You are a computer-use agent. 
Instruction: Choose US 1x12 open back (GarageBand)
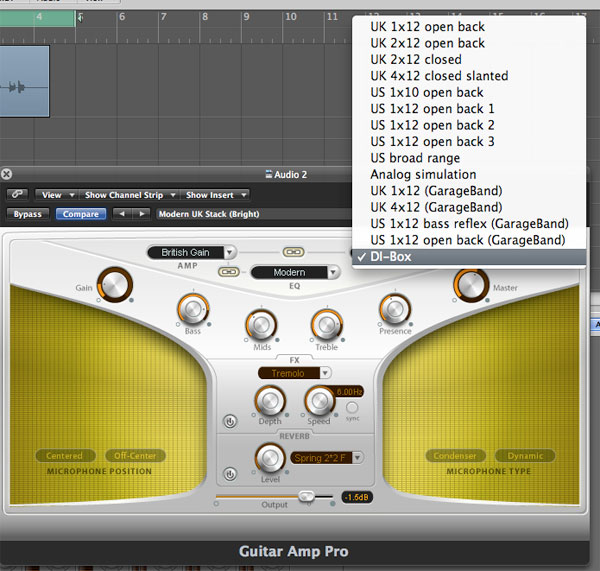click(469, 240)
